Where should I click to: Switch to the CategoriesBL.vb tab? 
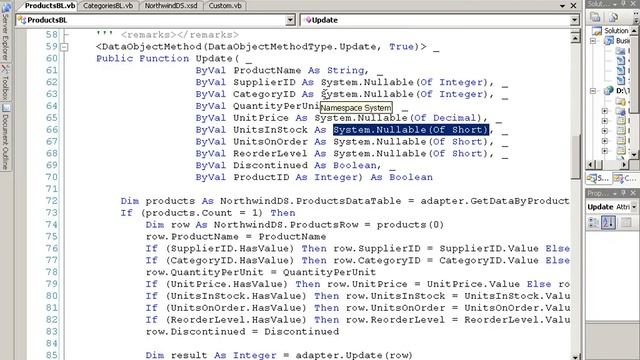click(x=108, y=6)
